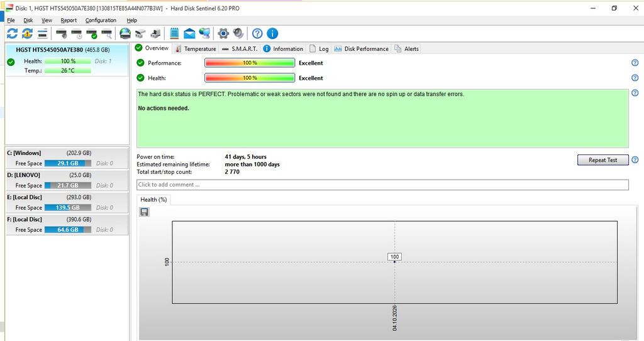
Task: Click the globe with monitor toolbar icon
Action: click(x=204, y=33)
